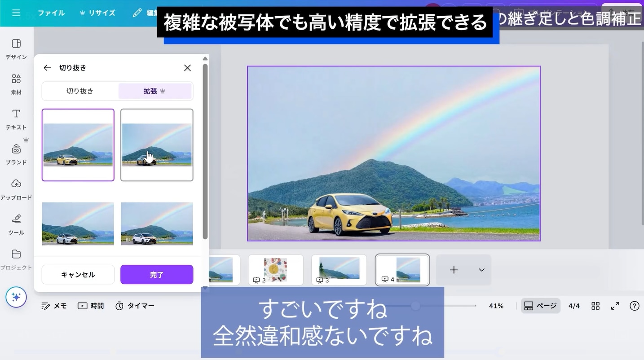Open the 素材 elements panel
644x360 pixels.
[16, 83]
